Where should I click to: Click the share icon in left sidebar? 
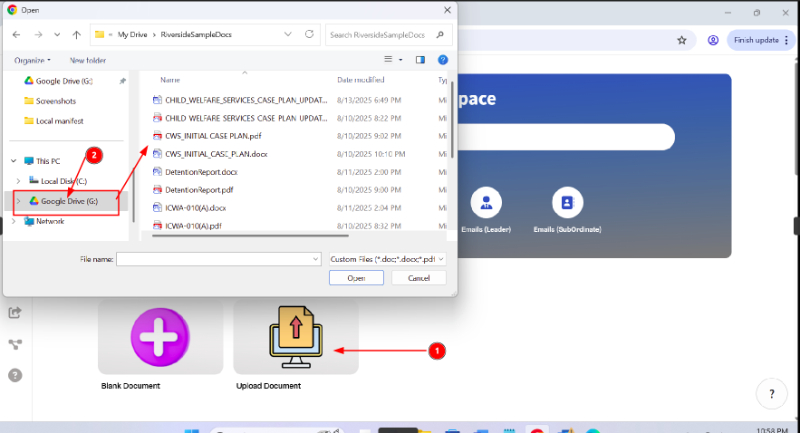tap(15, 312)
